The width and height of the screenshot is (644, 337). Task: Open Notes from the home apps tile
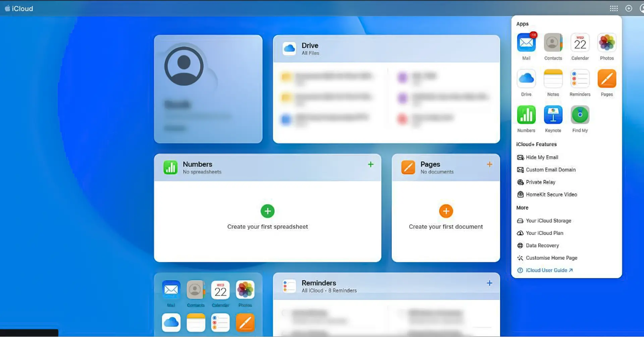(196, 323)
